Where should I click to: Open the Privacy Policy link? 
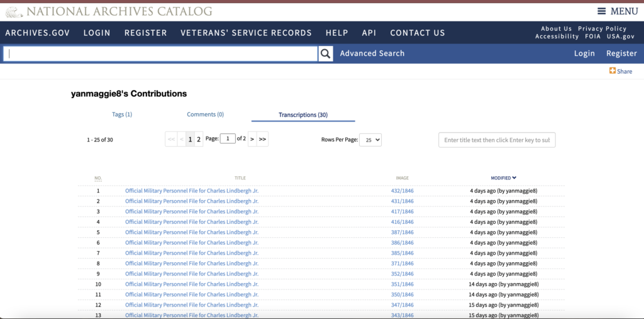click(x=602, y=29)
